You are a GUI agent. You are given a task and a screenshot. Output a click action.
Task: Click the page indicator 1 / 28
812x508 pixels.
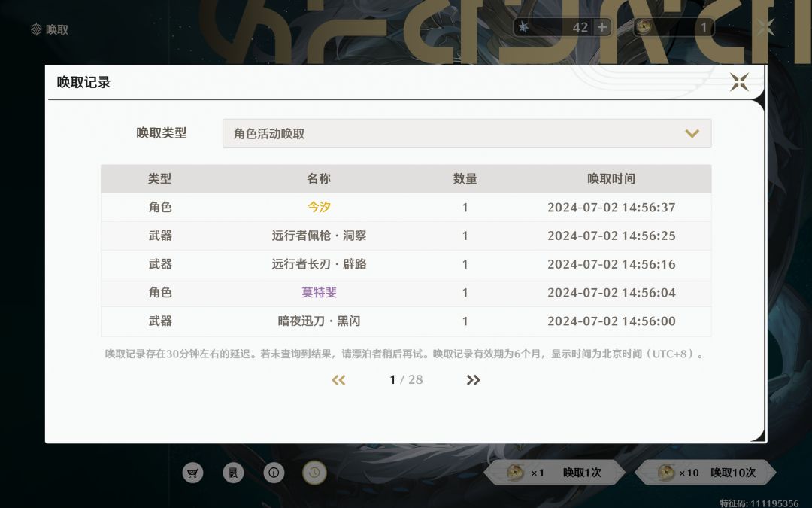tap(406, 380)
